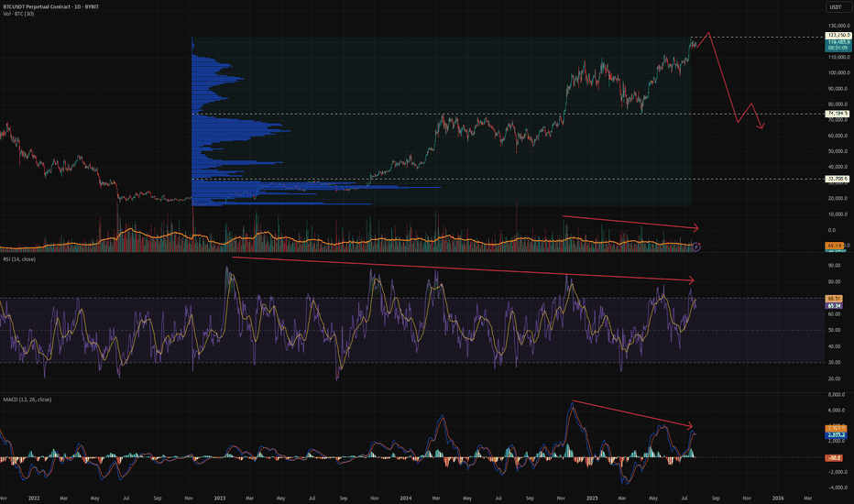Click the current price label with countdown

pyautogui.click(x=838, y=45)
